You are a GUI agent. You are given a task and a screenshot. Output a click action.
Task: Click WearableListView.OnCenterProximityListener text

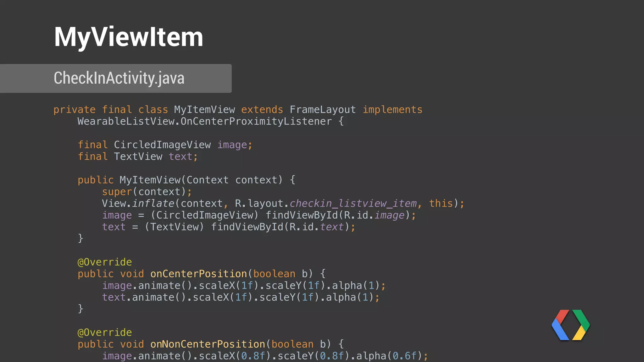point(204,121)
